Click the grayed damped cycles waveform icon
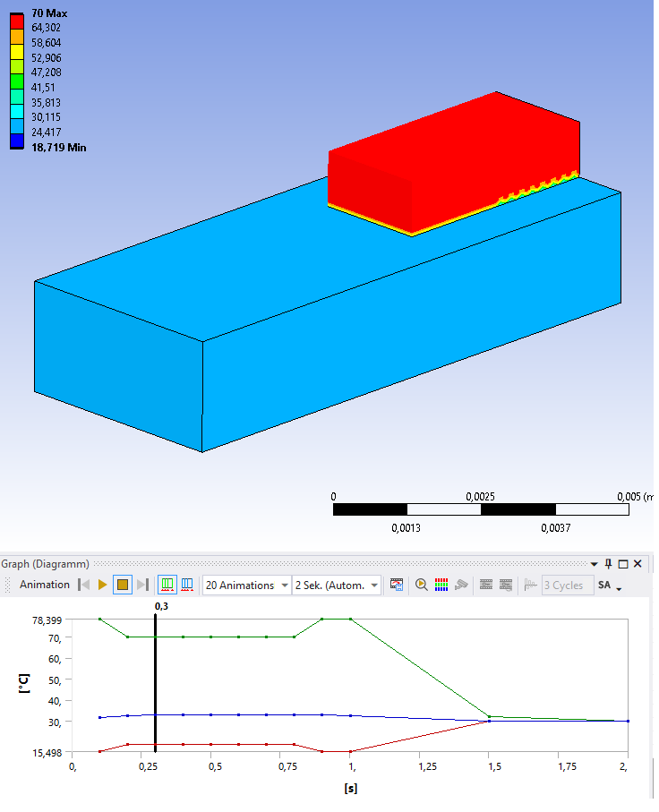 (531, 585)
